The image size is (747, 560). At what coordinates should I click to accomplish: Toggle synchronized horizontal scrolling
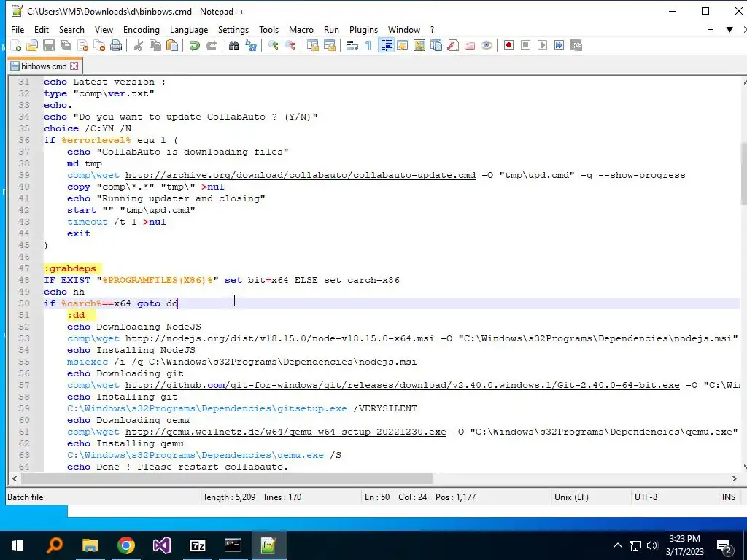point(329,45)
